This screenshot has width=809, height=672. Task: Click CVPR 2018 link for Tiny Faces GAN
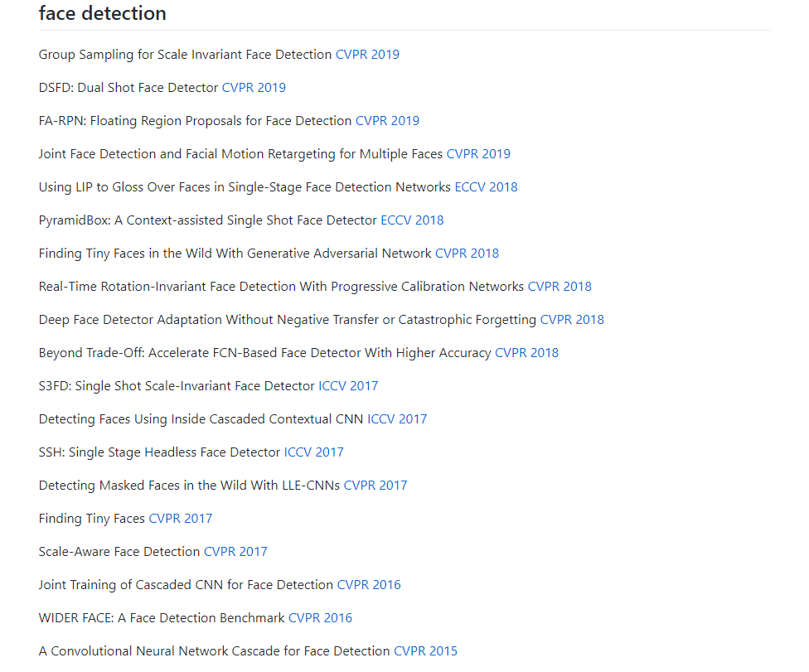coord(467,254)
